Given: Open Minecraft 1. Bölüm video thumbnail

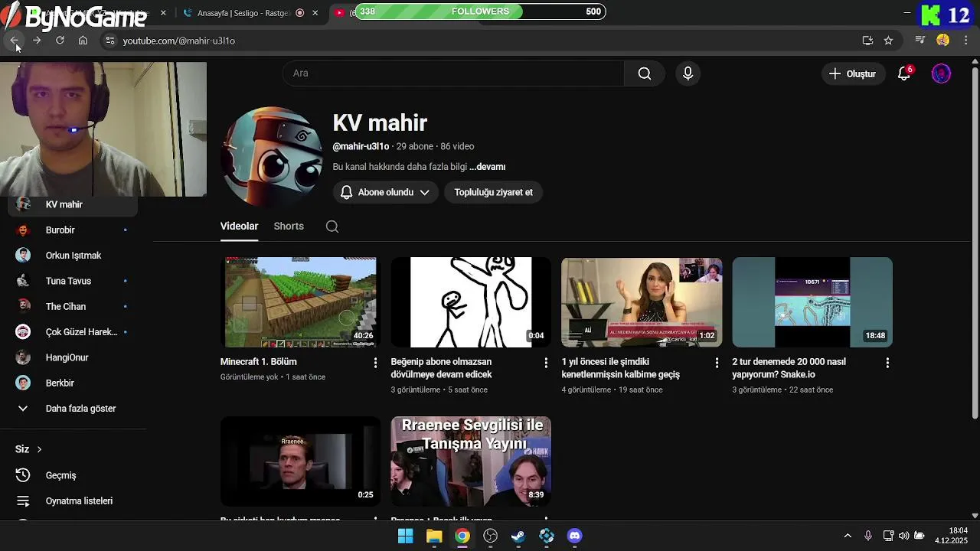Looking at the screenshot, I should coord(300,302).
